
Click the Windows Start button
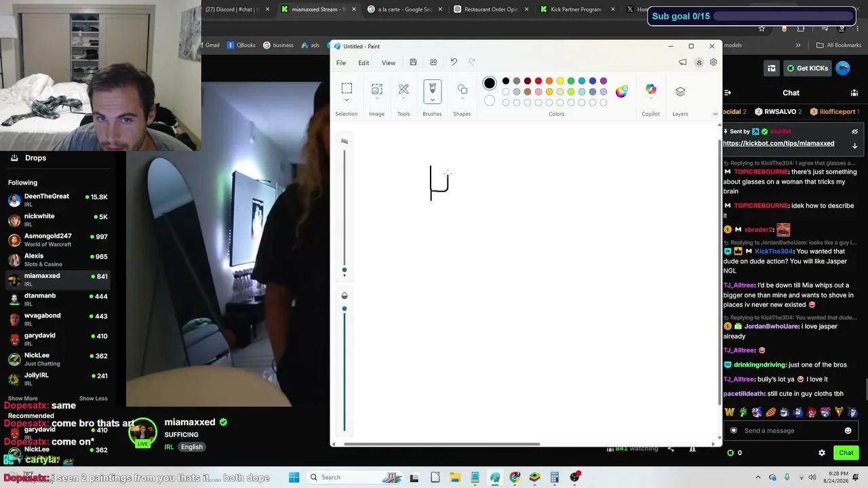294,477
